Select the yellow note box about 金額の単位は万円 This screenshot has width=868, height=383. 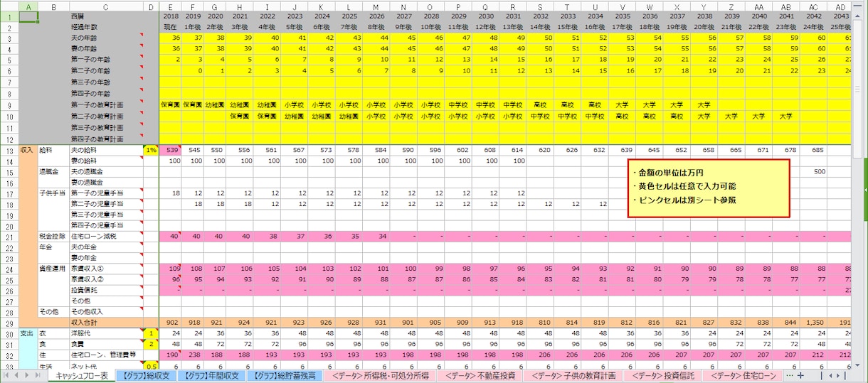707,188
